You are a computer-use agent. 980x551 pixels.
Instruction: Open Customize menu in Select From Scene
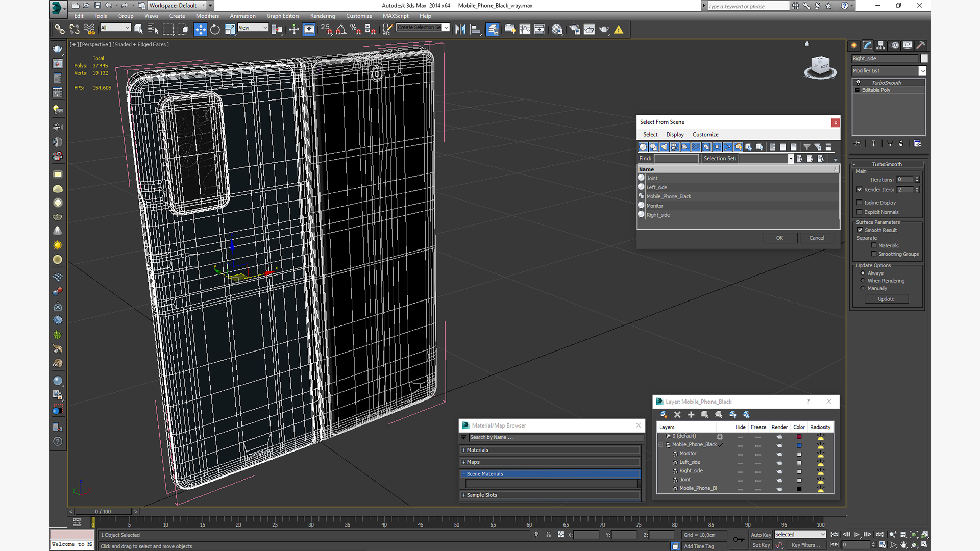[705, 135]
